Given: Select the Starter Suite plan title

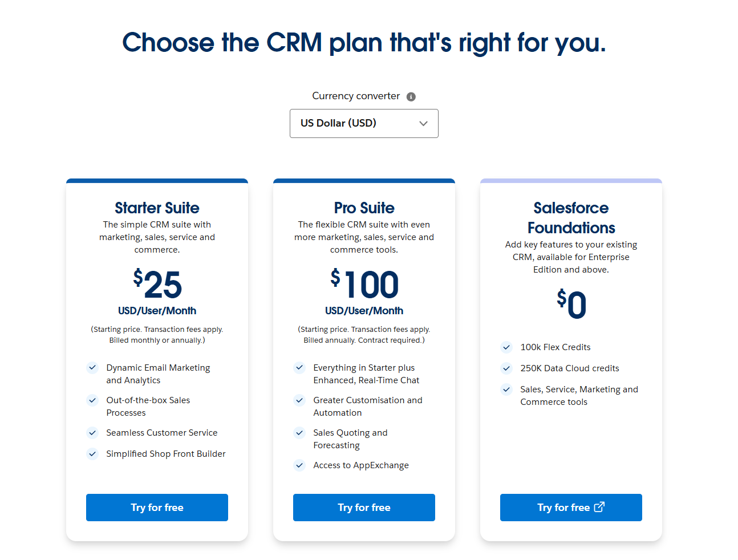Looking at the screenshot, I should click(157, 208).
